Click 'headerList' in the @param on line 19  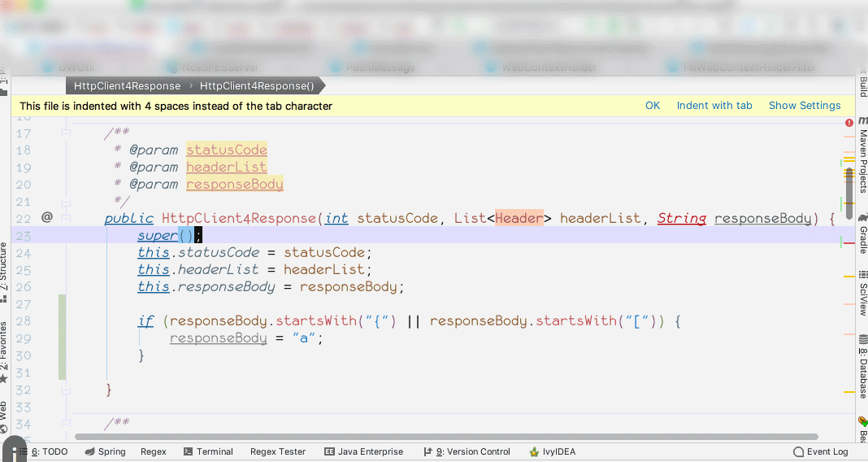(x=227, y=167)
